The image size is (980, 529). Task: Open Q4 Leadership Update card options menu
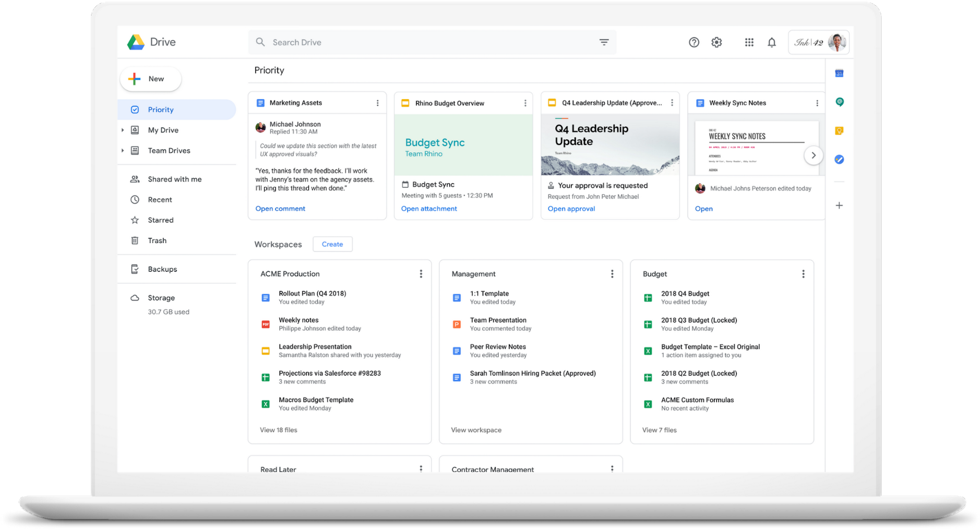coord(672,103)
